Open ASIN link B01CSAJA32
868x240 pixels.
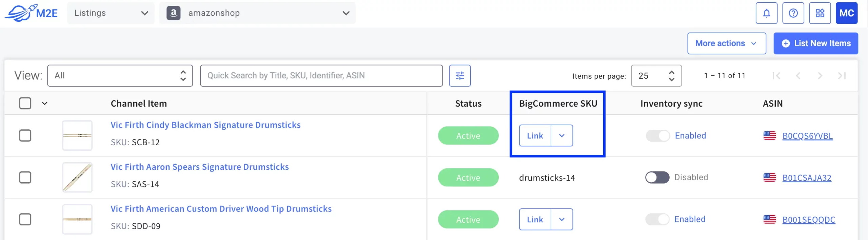(807, 178)
